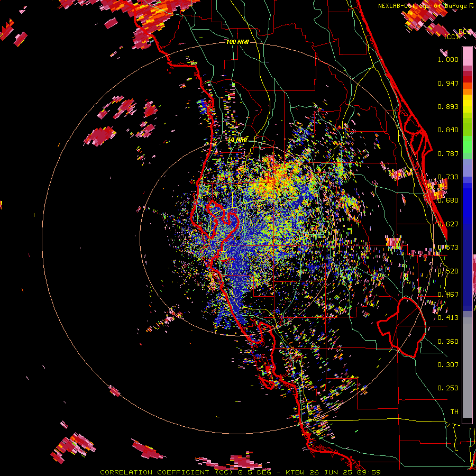Click the "50 NMI" range ring label
This screenshot has height=476, width=476.
click(x=237, y=140)
